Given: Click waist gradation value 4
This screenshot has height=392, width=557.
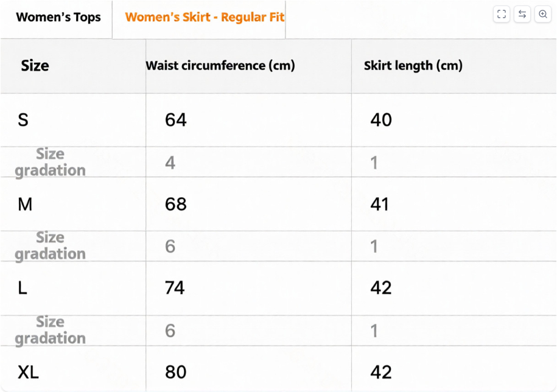Looking at the screenshot, I should (x=170, y=163).
